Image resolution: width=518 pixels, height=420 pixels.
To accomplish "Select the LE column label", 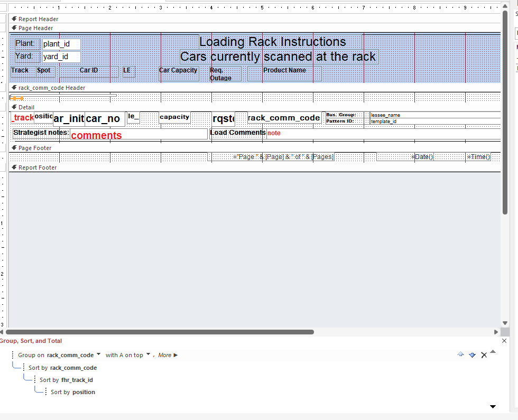I will 129,71.
